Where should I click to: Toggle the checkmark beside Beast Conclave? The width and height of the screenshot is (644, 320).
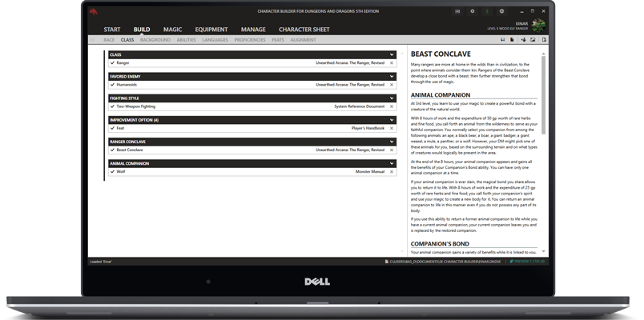tap(112, 150)
